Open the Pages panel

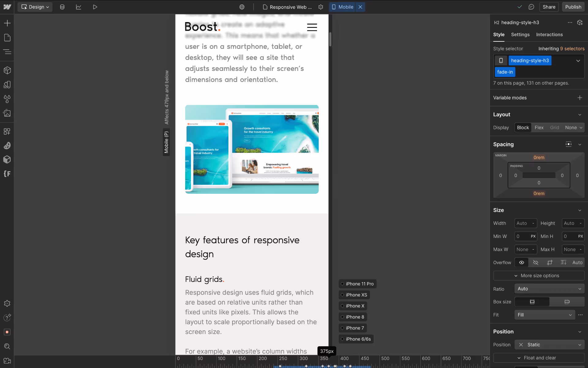pos(7,38)
